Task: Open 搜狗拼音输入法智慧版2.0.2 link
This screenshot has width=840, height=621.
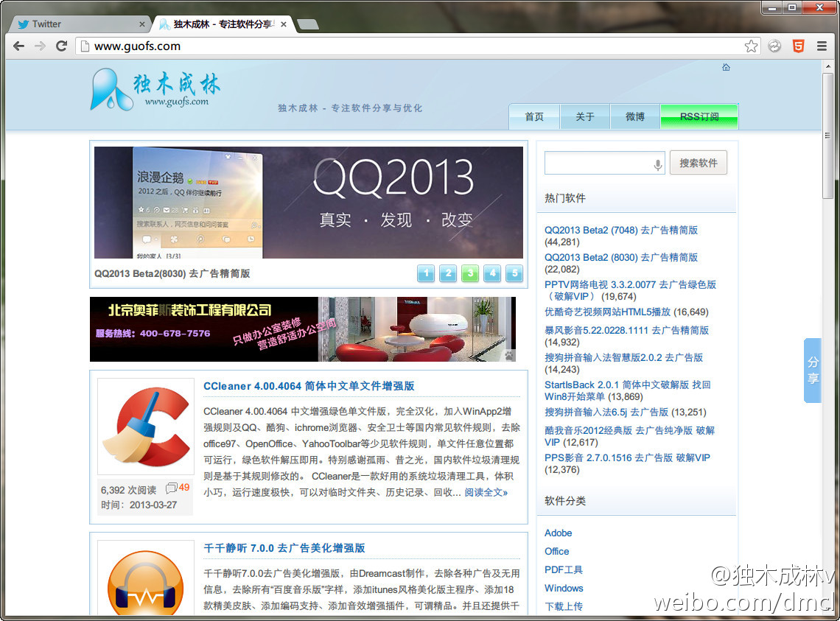Action: click(x=623, y=357)
